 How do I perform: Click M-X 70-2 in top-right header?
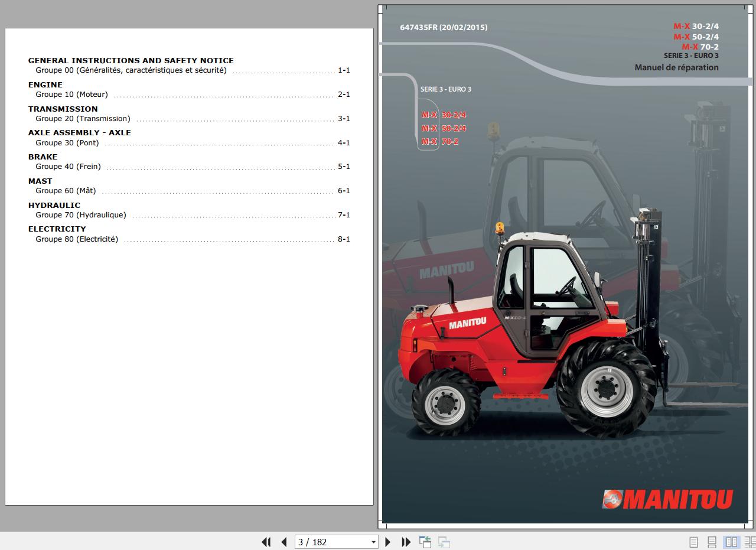700,47
